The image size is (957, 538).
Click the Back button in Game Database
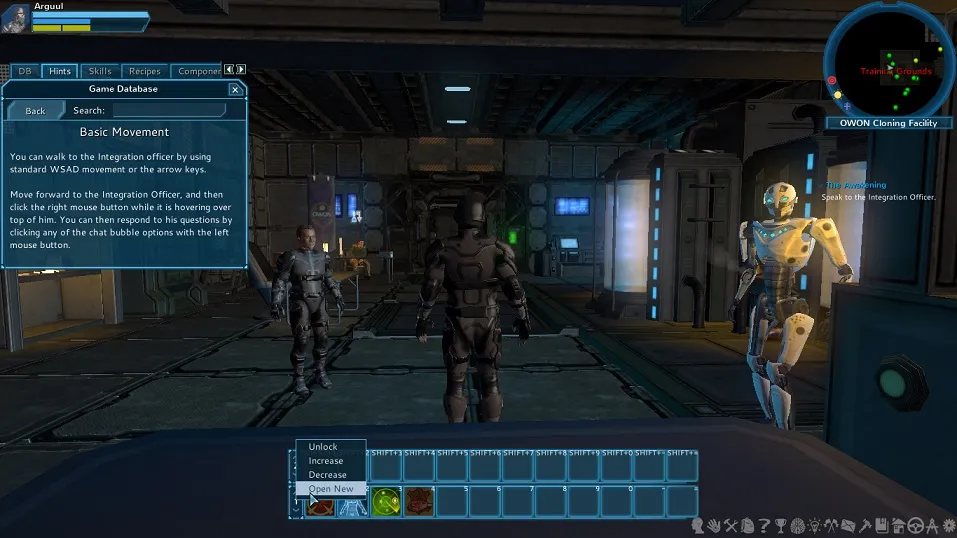(x=35, y=111)
